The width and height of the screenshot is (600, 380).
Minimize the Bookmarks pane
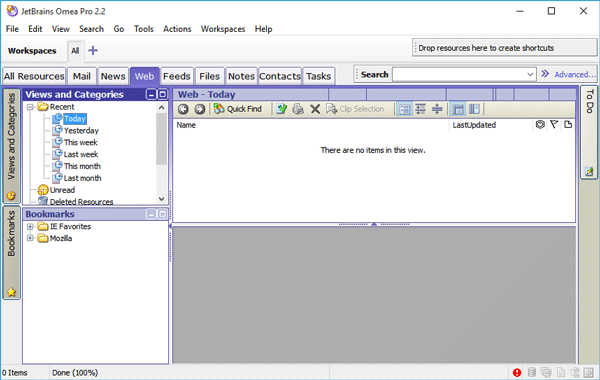click(152, 214)
